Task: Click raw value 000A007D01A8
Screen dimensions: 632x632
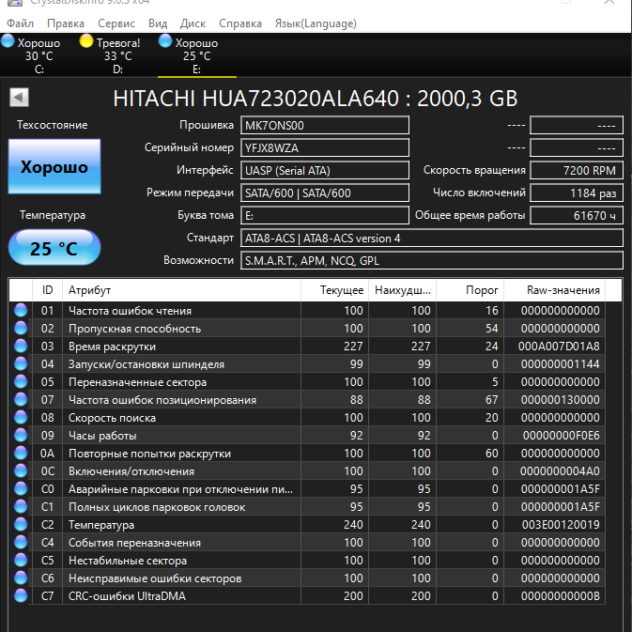Action: pyautogui.click(x=559, y=346)
